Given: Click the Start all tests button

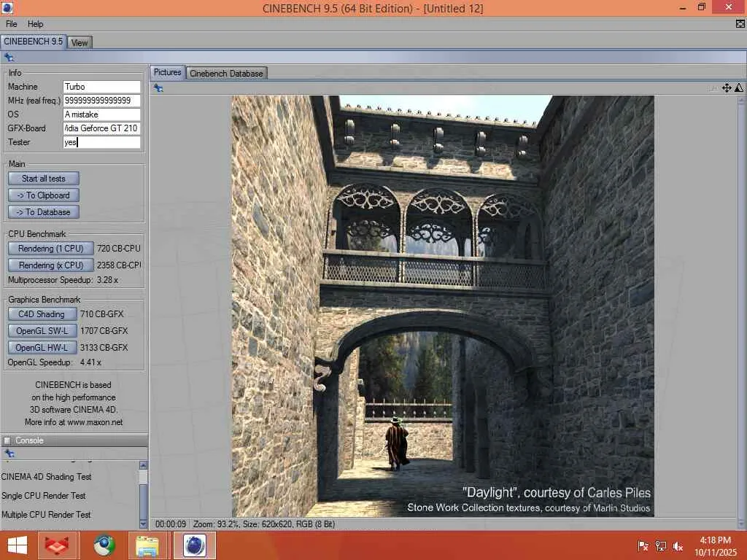Looking at the screenshot, I should [x=43, y=179].
